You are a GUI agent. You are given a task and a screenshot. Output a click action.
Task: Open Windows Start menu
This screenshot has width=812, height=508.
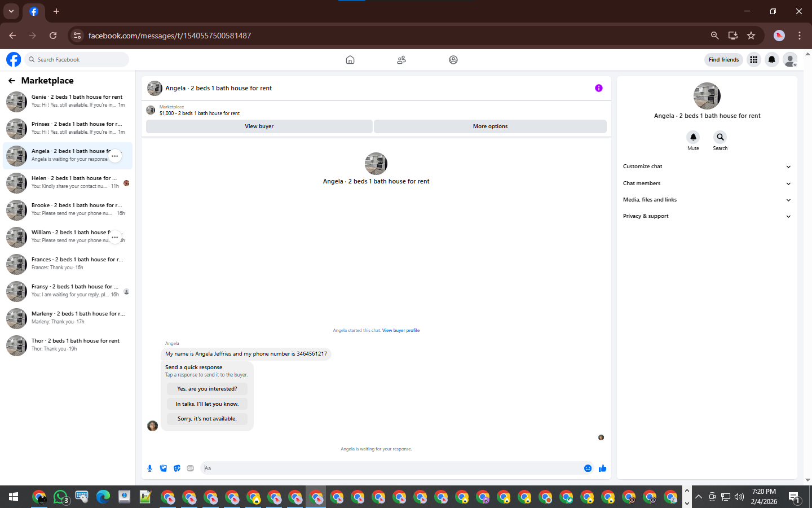[14, 497]
